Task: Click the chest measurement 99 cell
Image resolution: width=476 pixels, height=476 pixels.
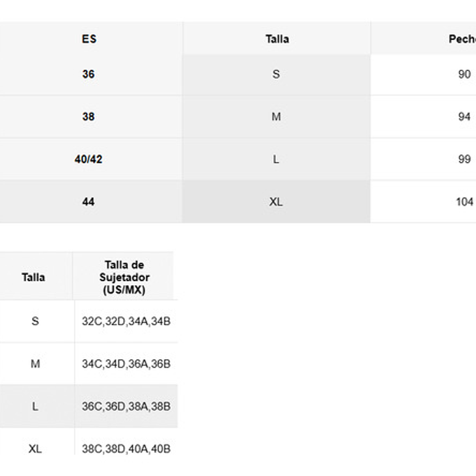Action: point(464,159)
